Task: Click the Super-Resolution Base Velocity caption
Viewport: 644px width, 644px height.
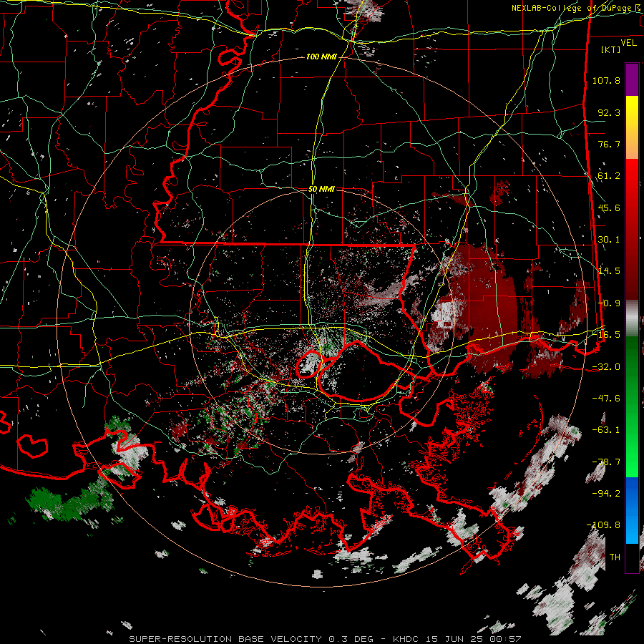Action: [x=325, y=639]
